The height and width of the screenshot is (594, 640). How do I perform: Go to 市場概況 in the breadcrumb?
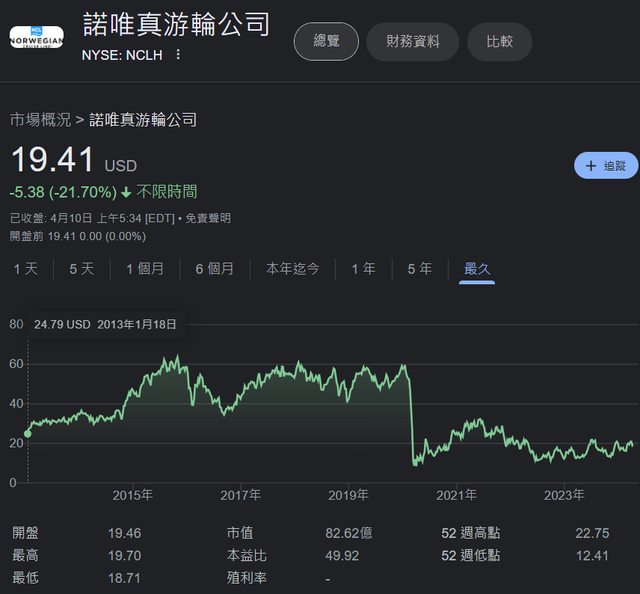tap(40, 120)
